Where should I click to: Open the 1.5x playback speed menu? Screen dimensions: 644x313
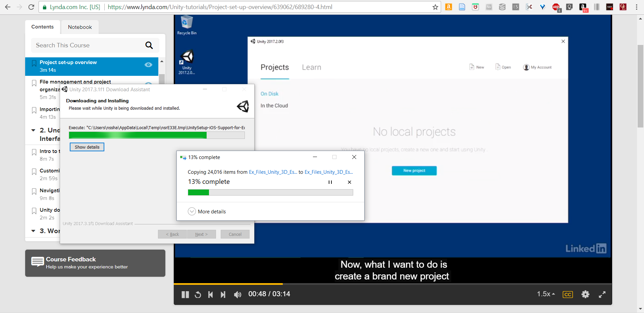click(545, 294)
